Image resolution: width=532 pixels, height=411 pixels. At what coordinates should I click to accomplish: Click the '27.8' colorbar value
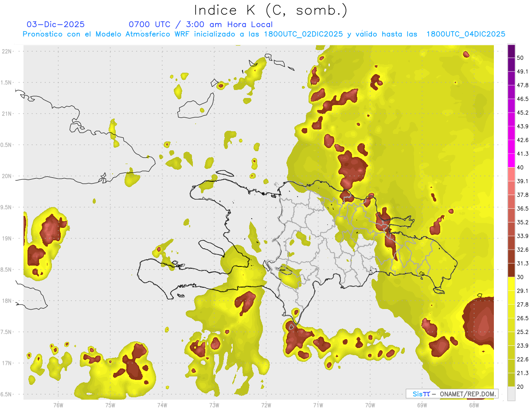click(x=523, y=304)
